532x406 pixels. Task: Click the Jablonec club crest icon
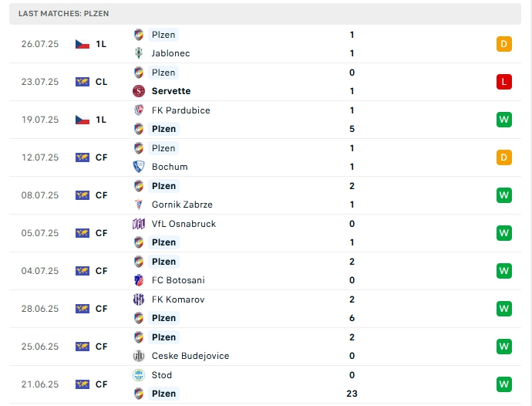point(139,53)
